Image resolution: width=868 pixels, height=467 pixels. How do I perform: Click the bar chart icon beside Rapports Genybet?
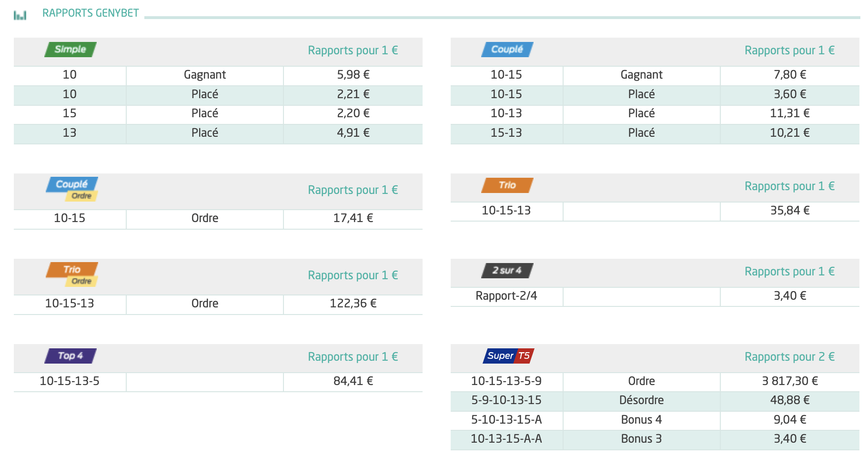(20, 16)
